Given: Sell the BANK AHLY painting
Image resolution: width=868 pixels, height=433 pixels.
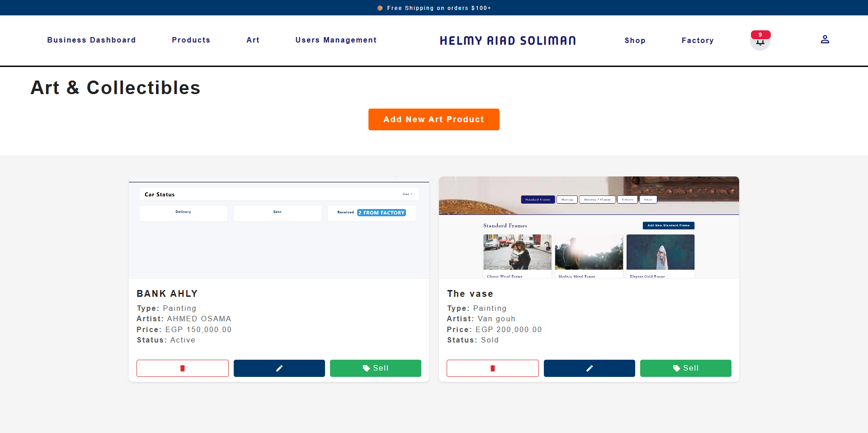Looking at the screenshot, I should [376, 368].
